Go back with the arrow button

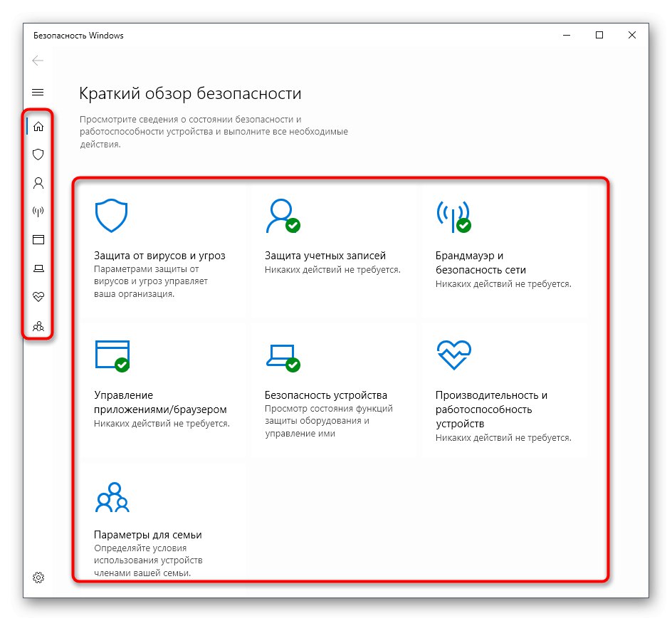(x=38, y=61)
